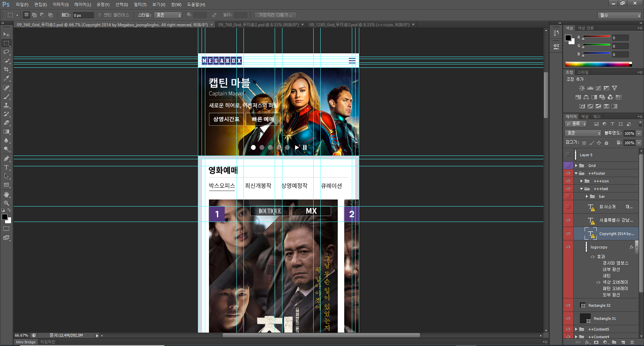This screenshot has height=346, width=644.
Task: Open the Mini Bridge panel tab
Action: click(x=26, y=342)
